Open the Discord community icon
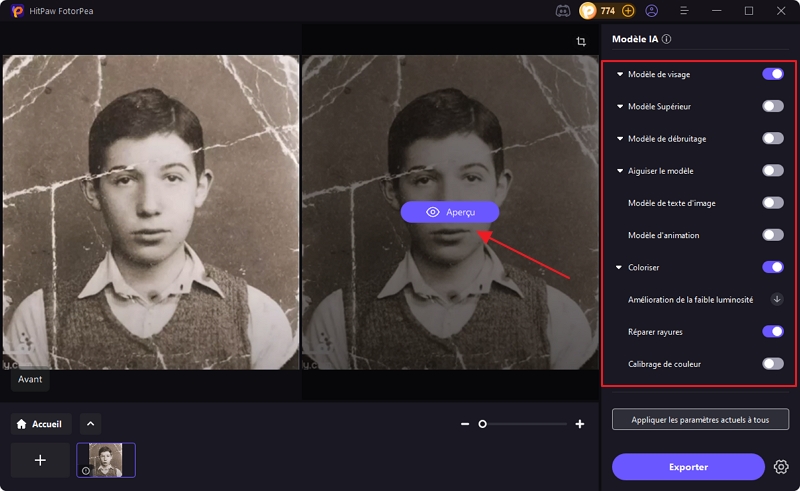Image resolution: width=800 pixels, height=491 pixels. [563, 11]
